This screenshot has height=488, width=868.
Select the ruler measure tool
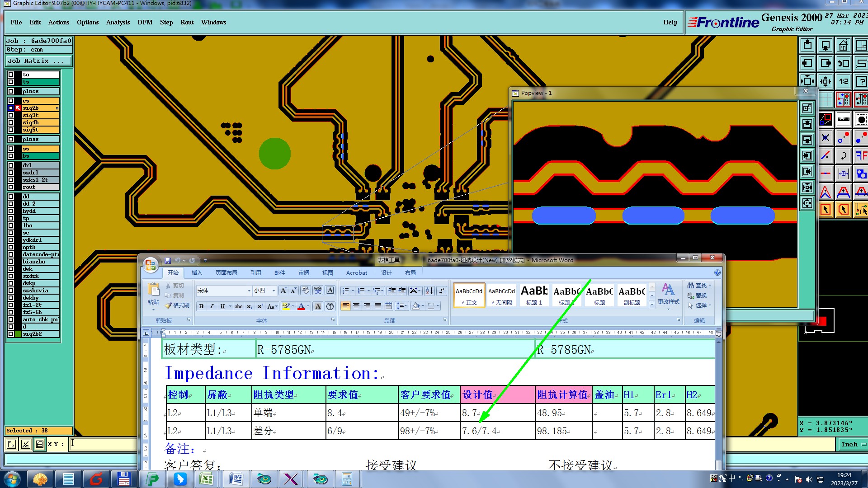(843, 120)
